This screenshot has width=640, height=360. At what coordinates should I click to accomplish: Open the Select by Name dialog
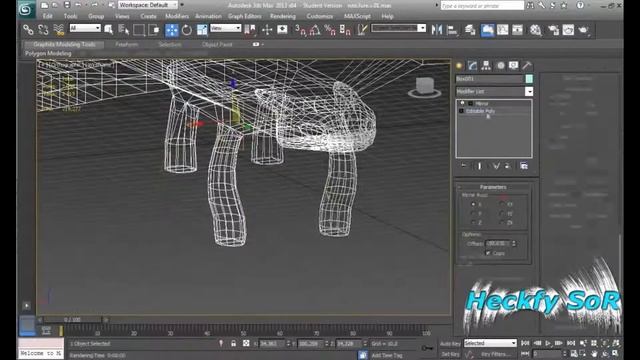click(123, 30)
